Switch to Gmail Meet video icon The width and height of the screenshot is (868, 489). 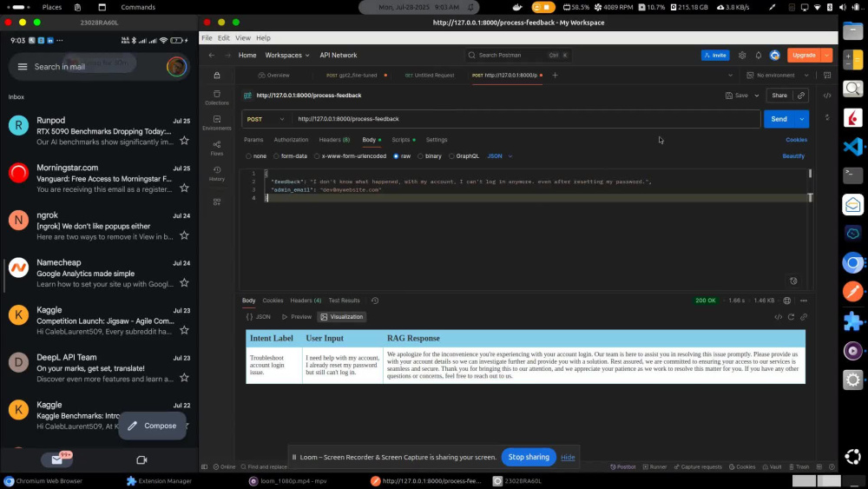(141, 459)
